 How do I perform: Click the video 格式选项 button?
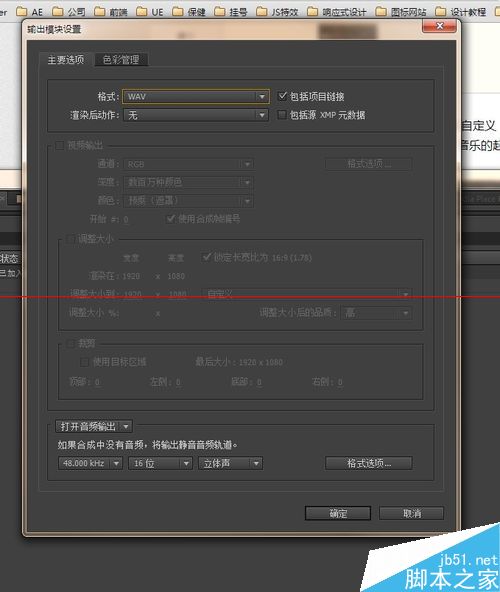369,164
